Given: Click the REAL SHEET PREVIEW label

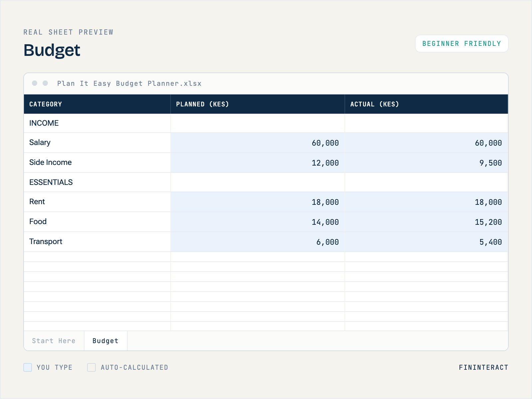Looking at the screenshot, I should 68,32.
